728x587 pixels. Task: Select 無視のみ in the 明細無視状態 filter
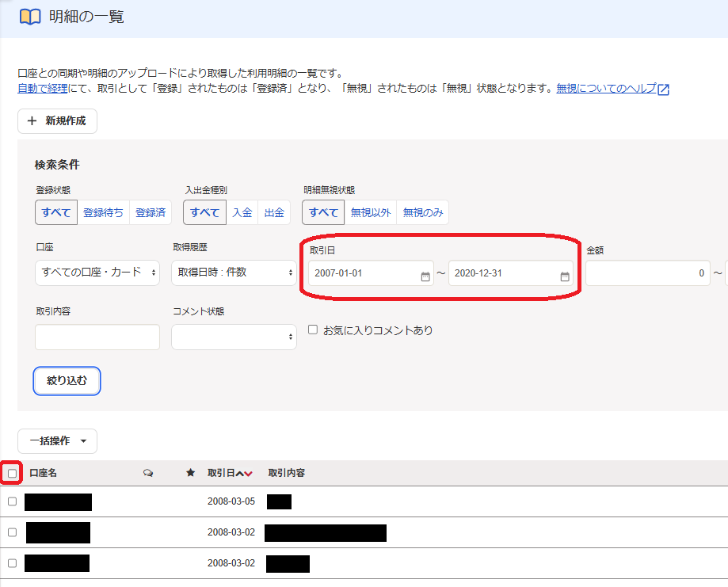click(422, 212)
